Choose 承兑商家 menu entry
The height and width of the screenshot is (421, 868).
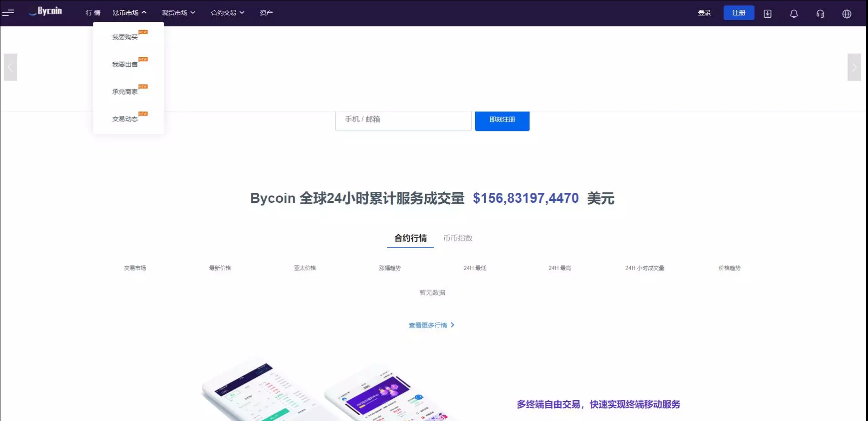point(125,92)
